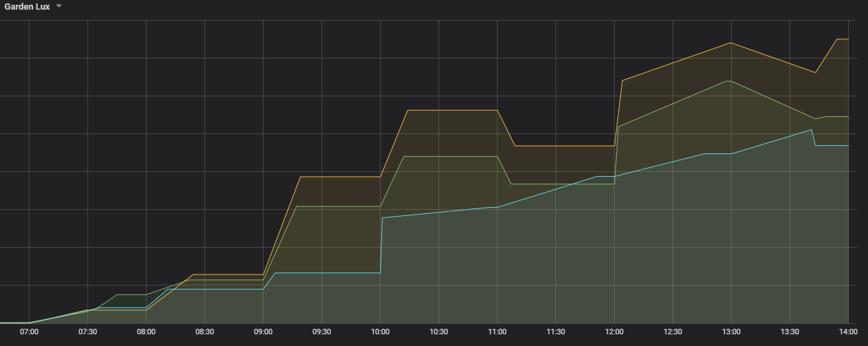Click the 12:00 time axis label

pos(614,332)
